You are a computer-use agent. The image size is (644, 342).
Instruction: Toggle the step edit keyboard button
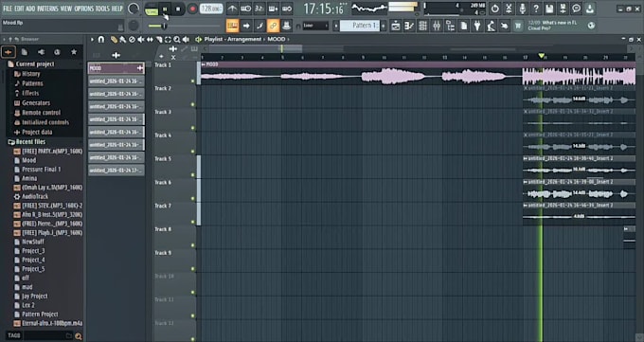point(232,26)
